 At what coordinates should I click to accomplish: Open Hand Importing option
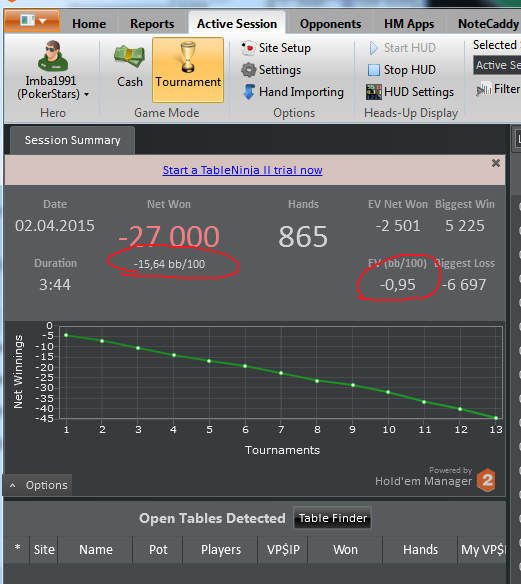[293, 92]
